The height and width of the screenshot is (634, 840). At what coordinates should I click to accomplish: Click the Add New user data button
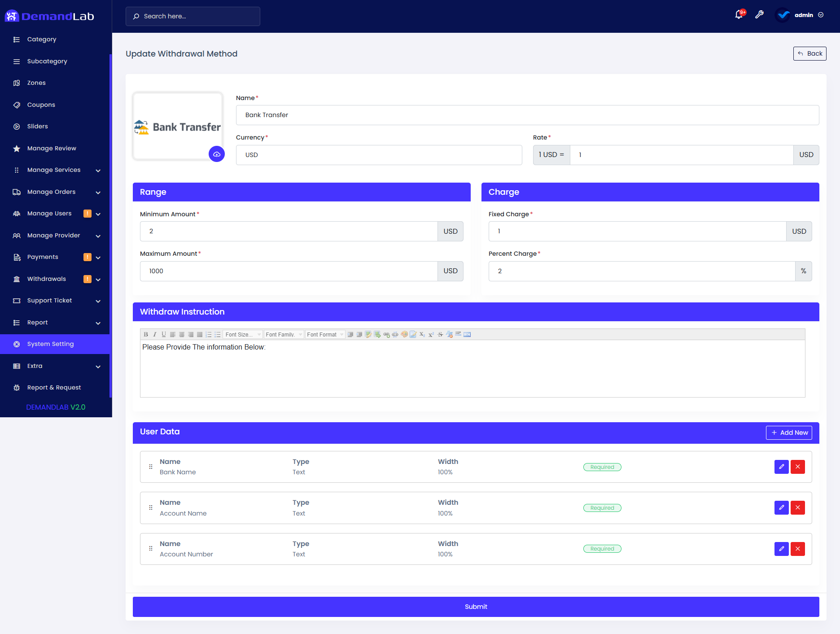[x=789, y=432]
